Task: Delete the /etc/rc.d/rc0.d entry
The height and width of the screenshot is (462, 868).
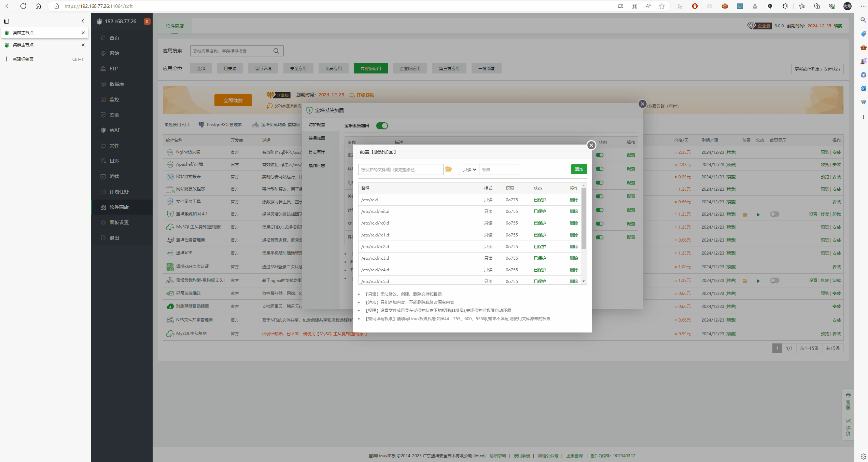Action: [574, 223]
